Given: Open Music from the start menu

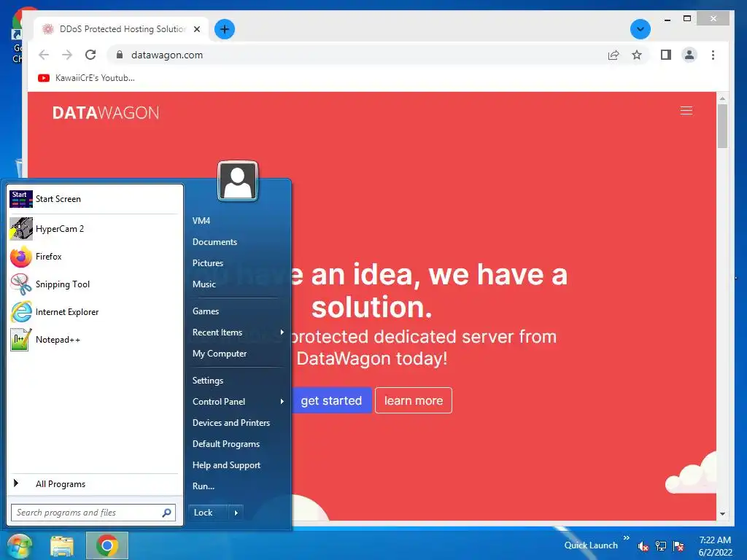Looking at the screenshot, I should pos(204,284).
